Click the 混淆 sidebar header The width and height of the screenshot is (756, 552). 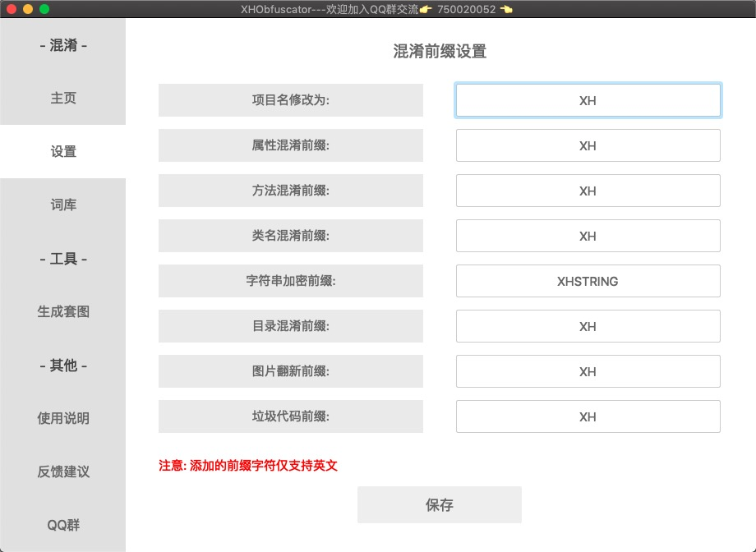click(62, 45)
